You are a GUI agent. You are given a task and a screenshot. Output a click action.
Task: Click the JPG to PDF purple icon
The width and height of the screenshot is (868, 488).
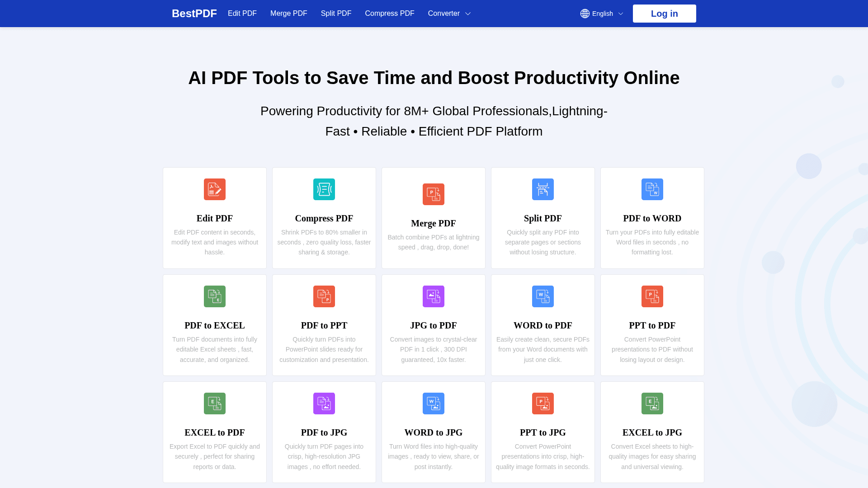(433, 296)
